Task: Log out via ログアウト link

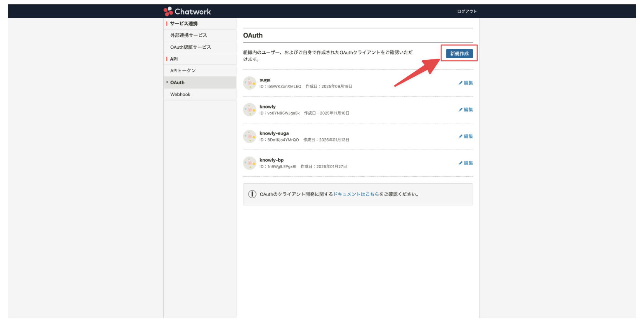Action: coord(467,11)
